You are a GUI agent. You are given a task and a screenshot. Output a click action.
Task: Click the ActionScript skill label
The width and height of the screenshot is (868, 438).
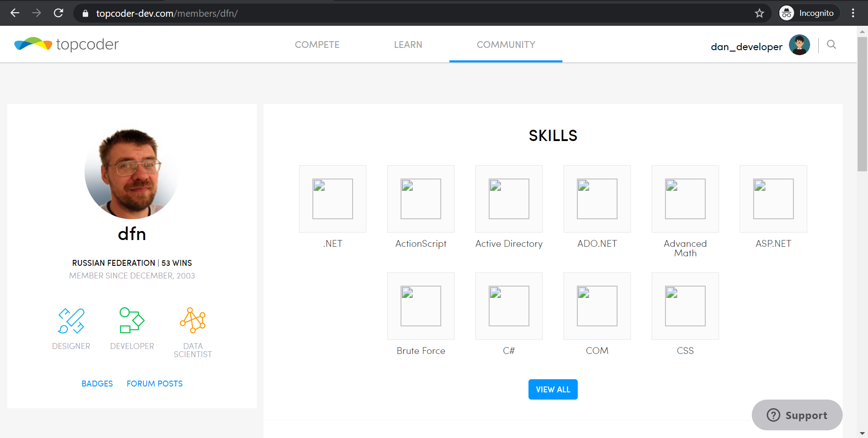421,244
